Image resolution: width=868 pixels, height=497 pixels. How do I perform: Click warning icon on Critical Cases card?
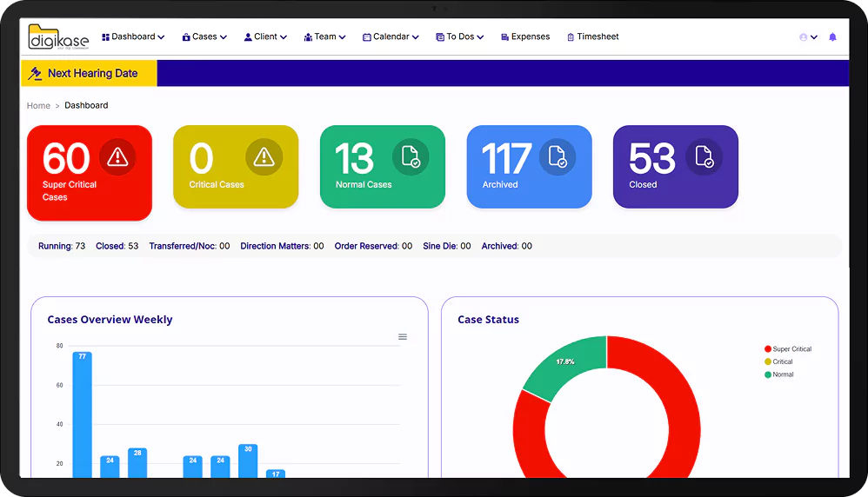(x=264, y=157)
